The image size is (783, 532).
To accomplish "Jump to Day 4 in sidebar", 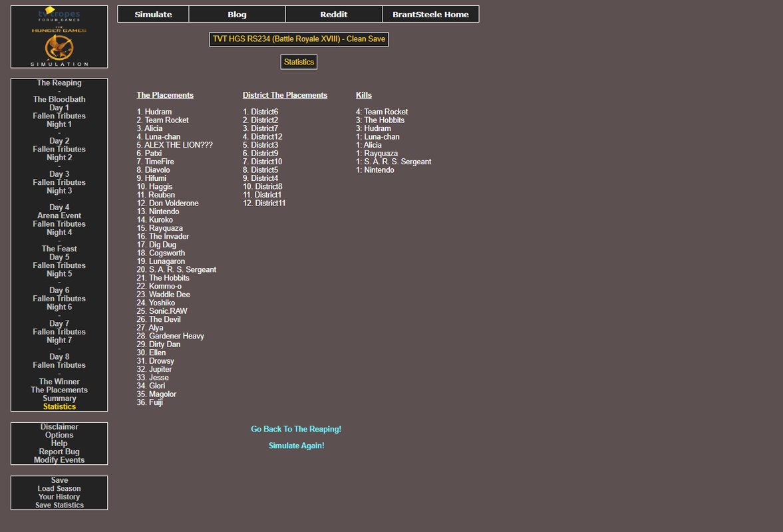I will pyautogui.click(x=59, y=207).
